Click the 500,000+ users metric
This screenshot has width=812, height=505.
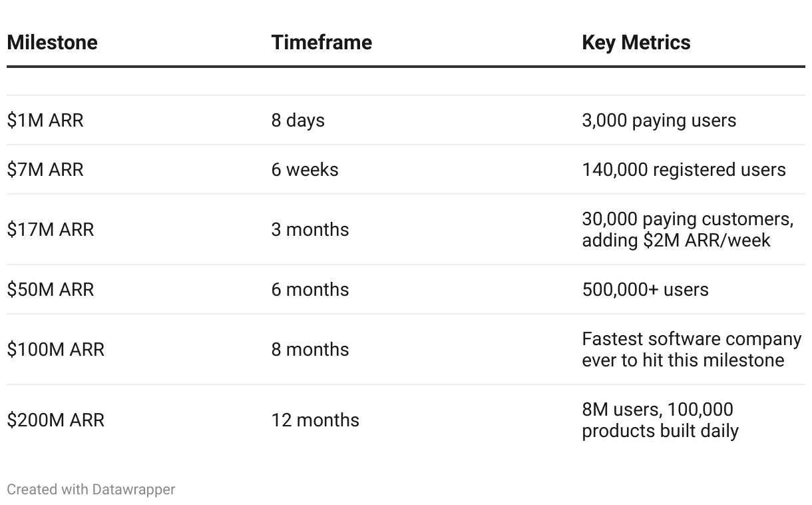point(645,290)
